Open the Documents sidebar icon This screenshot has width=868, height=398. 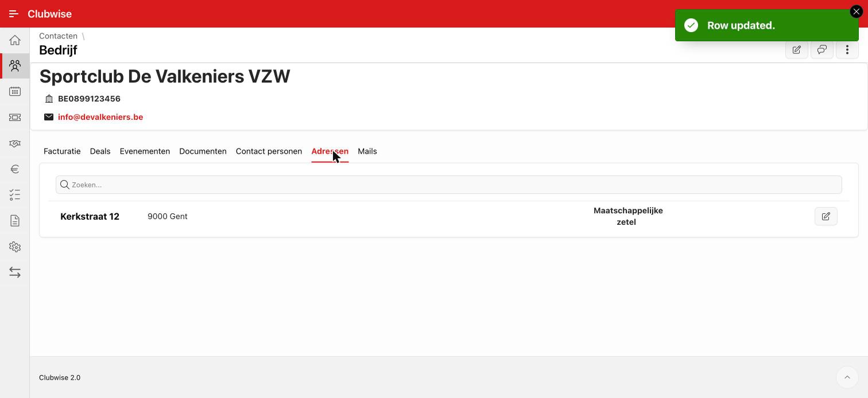point(15,221)
